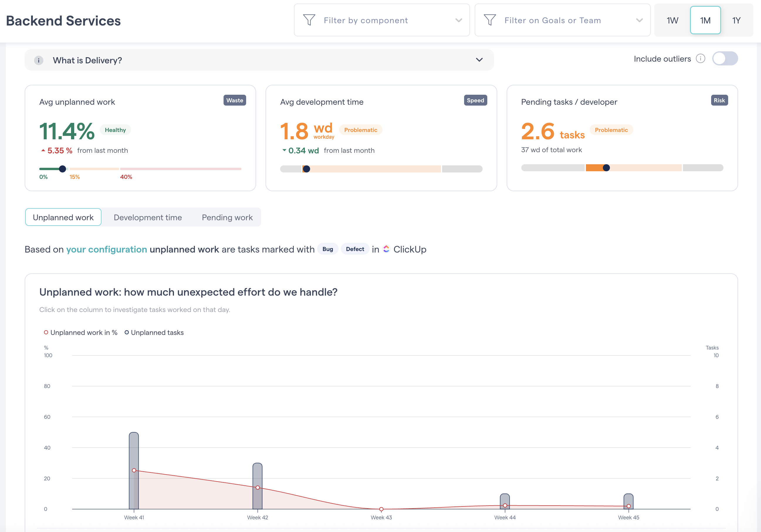Screen dimensions: 761x532
Task: Switch to the Development time tab
Action: pos(148,217)
